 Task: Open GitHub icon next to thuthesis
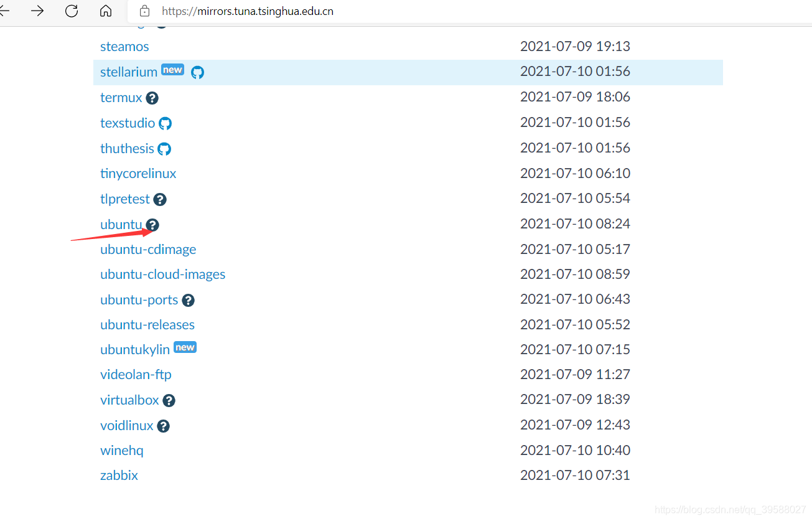tap(164, 149)
